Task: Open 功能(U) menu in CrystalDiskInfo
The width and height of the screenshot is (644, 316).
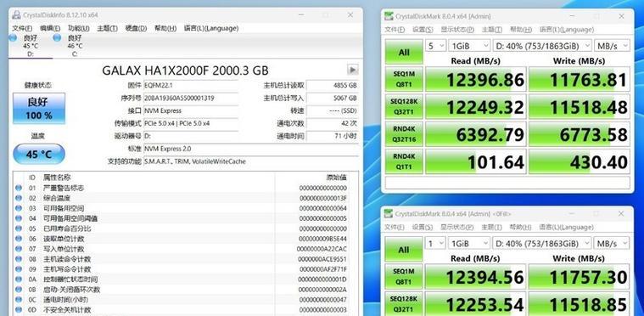Action: [x=78, y=28]
